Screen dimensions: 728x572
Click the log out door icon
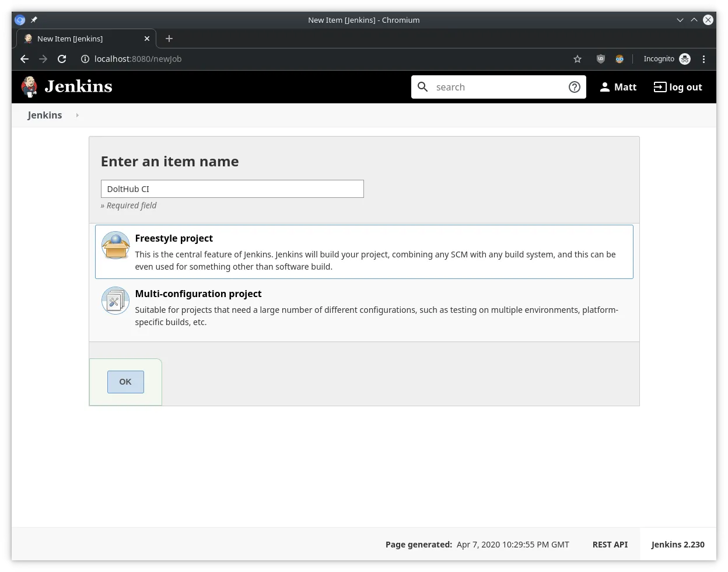pos(660,86)
